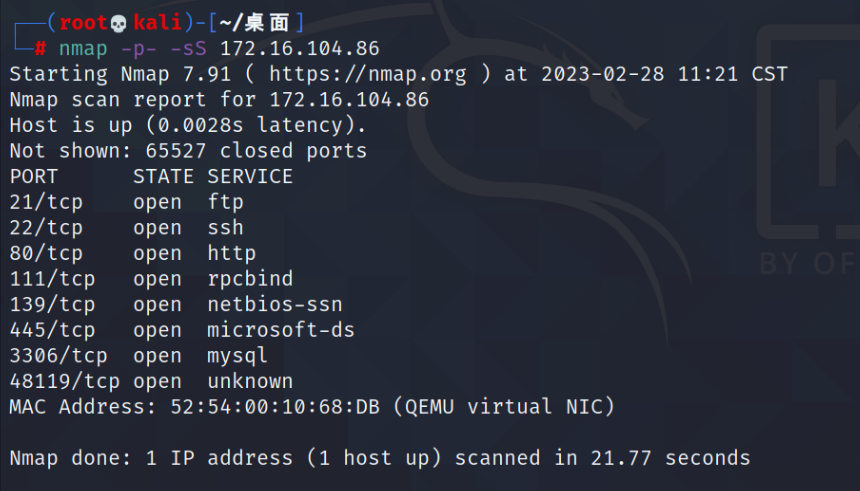Image resolution: width=860 pixels, height=491 pixels.
Task: Click the 80/tcp http port entry
Action: tap(133, 253)
